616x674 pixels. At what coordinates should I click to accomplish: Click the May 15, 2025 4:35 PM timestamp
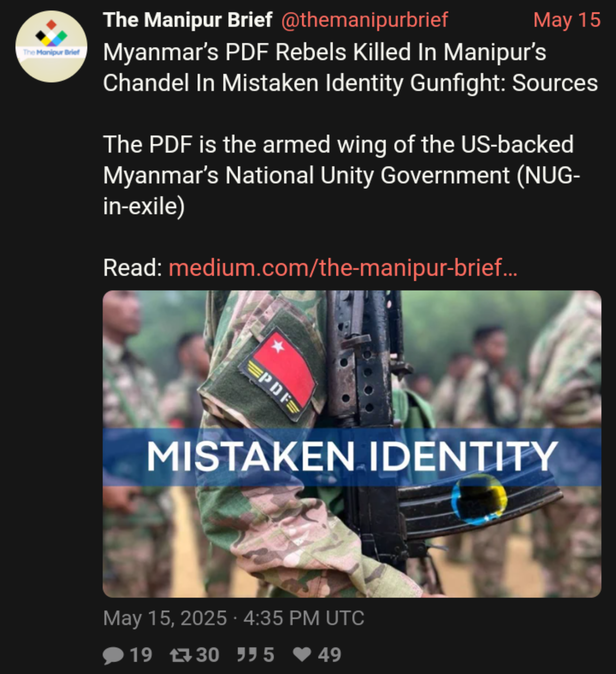[x=234, y=618]
